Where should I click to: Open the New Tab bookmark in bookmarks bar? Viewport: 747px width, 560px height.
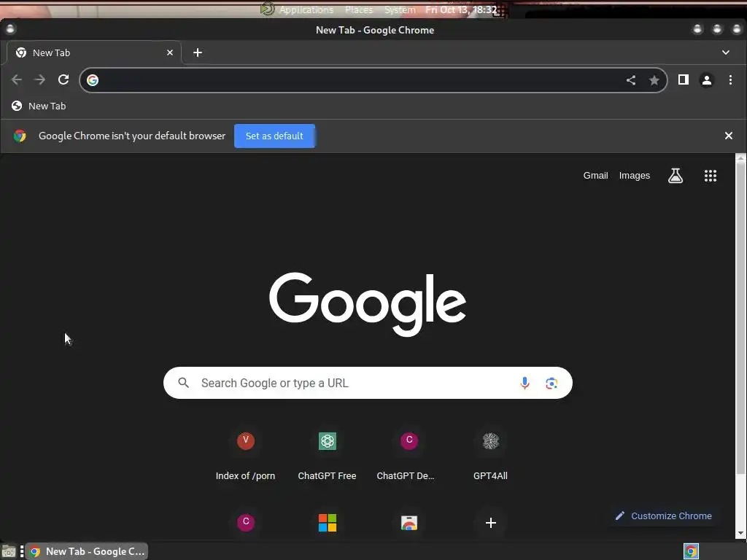point(39,106)
